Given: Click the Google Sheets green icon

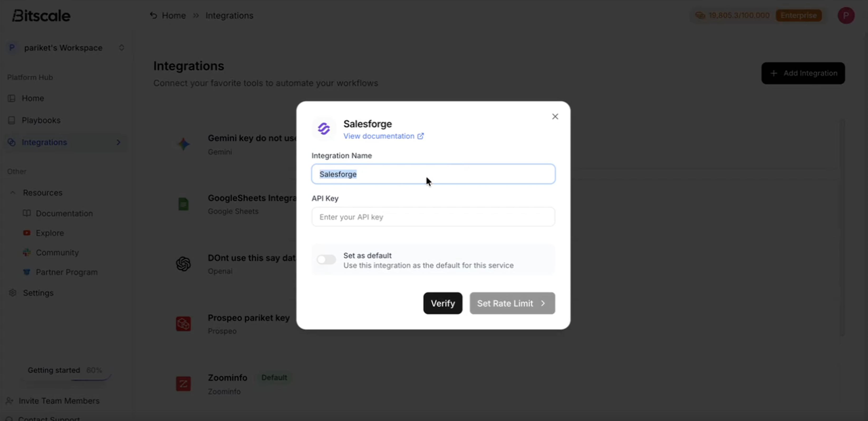Looking at the screenshot, I should 183,204.
